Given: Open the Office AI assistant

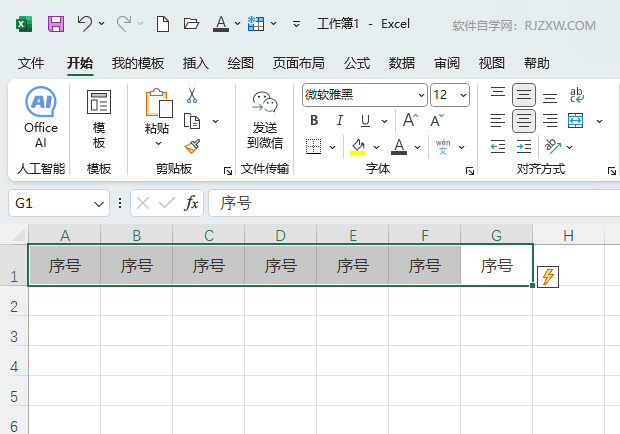Looking at the screenshot, I should coord(41,117).
